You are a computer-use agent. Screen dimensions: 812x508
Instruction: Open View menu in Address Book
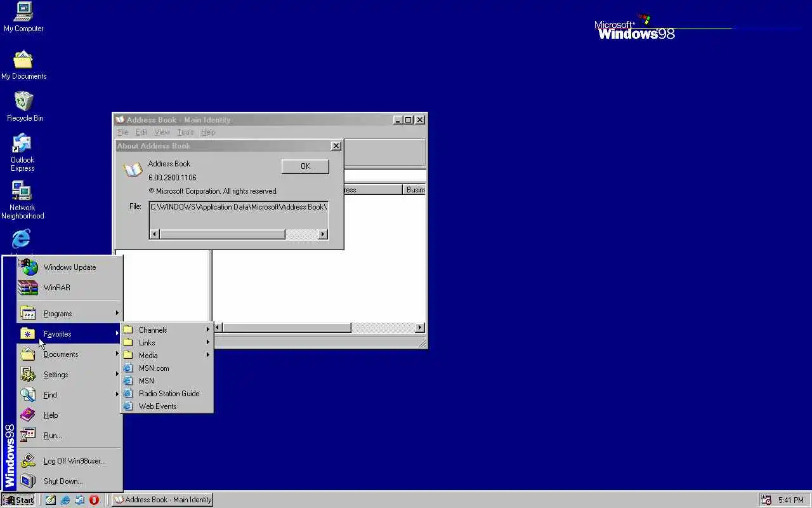pyautogui.click(x=162, y=132)
